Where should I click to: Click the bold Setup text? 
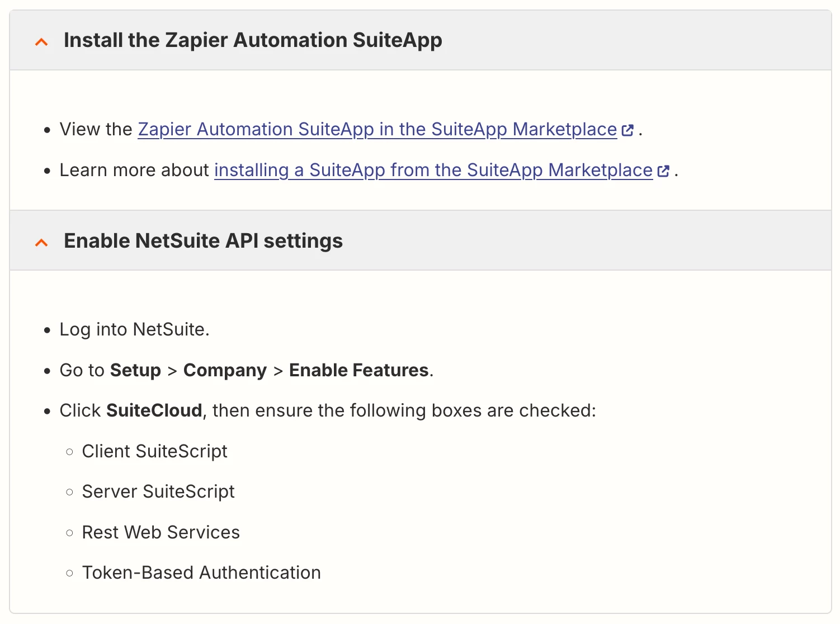click(135, 370)
